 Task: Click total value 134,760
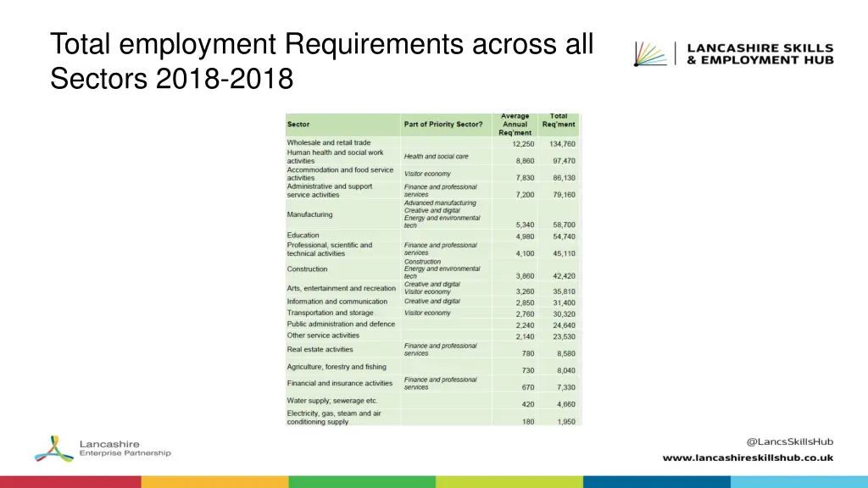[563, 144]
